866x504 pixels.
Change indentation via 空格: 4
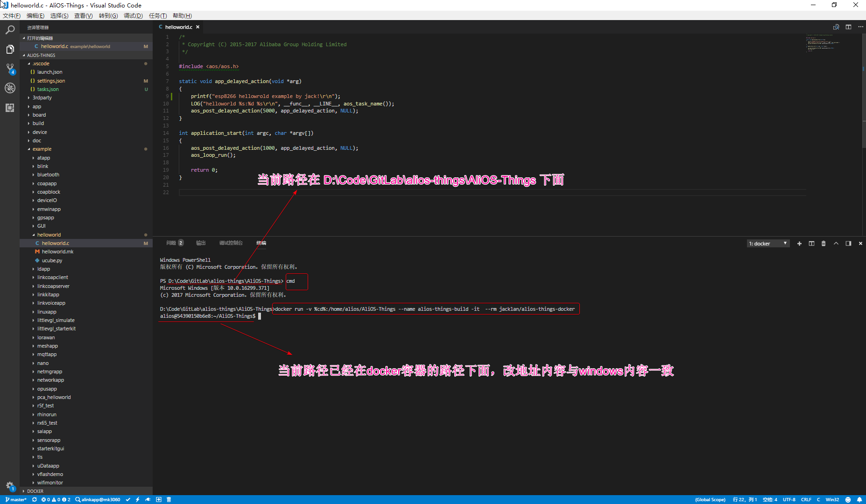point(770,499)
